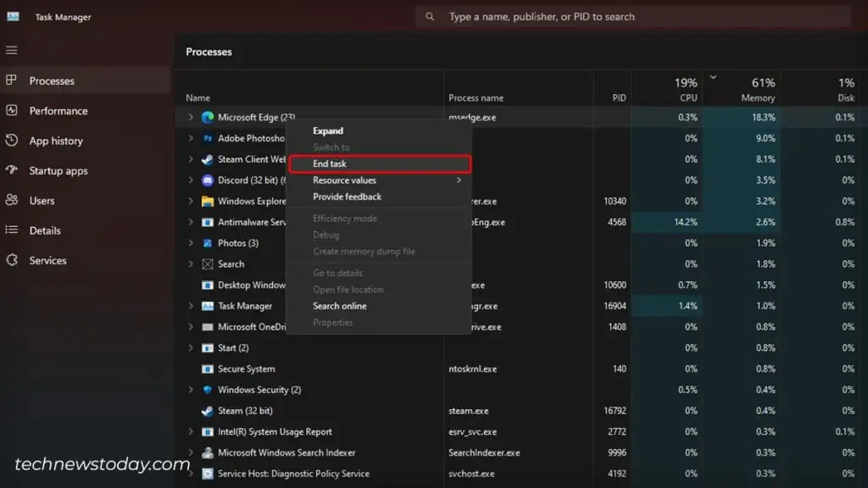Click the esrv_svc.exe process name cell
The width and height of the screenshot is (868, 488).
[473, 432]
